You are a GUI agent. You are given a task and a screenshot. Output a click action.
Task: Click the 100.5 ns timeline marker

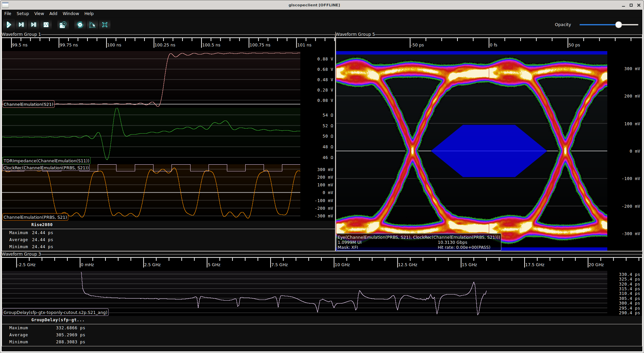pos(211,45)
